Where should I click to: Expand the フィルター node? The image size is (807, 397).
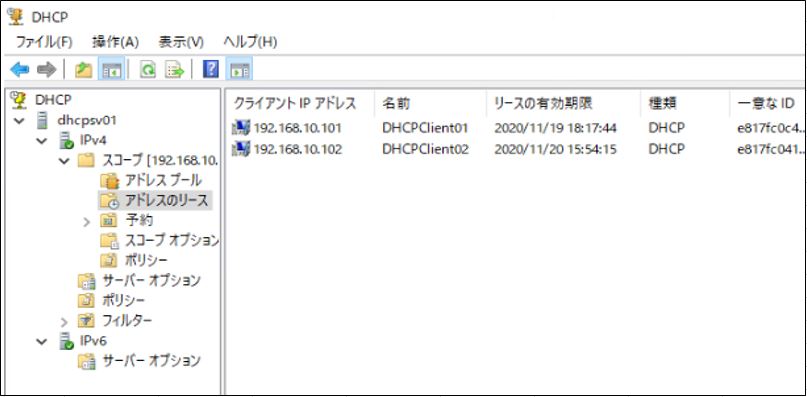click(x=64, y=322)
